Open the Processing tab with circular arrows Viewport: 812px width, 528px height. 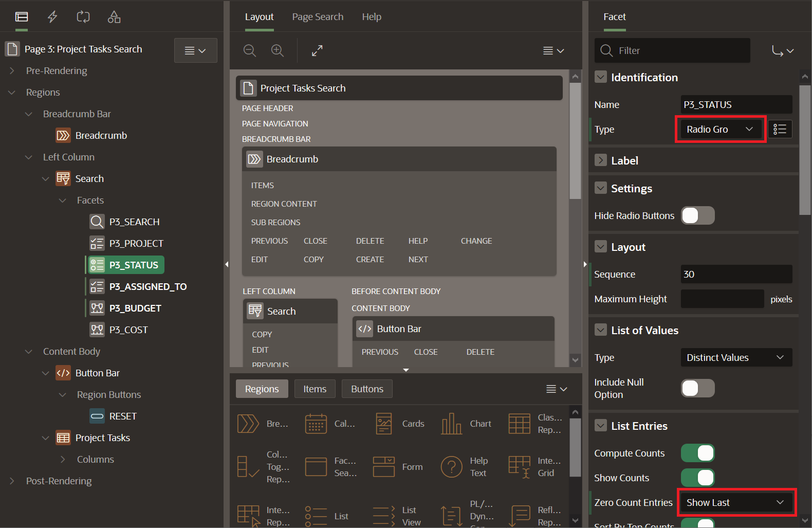tap(83, 17)
